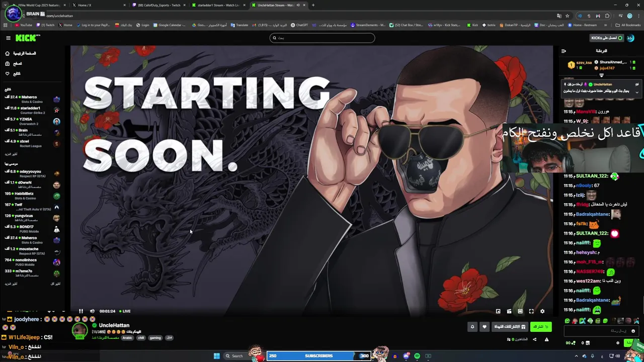Enter fullscreen mode on the video player
Image resolution: width=644 pixels, height=362 pixels.
(x=531, y=311)
